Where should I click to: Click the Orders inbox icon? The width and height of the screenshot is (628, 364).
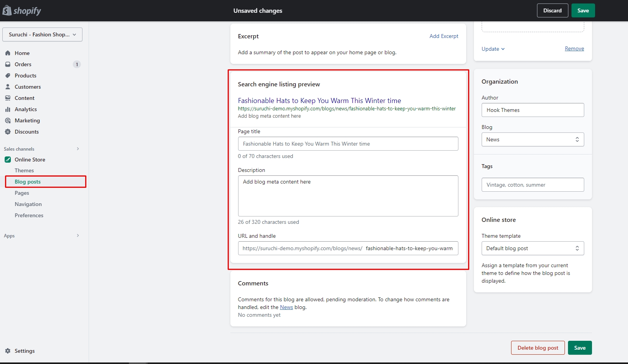[8, 64]
